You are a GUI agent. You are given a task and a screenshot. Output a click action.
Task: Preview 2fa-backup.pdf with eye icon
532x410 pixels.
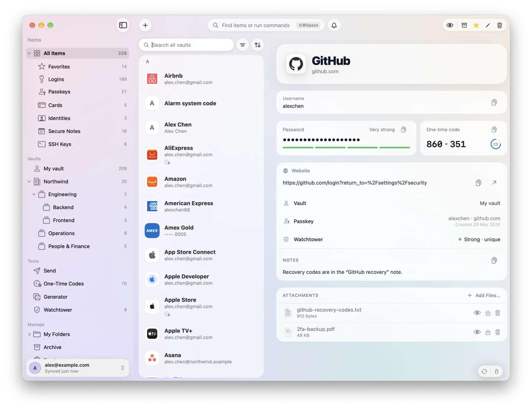click(x=477, y=332)
